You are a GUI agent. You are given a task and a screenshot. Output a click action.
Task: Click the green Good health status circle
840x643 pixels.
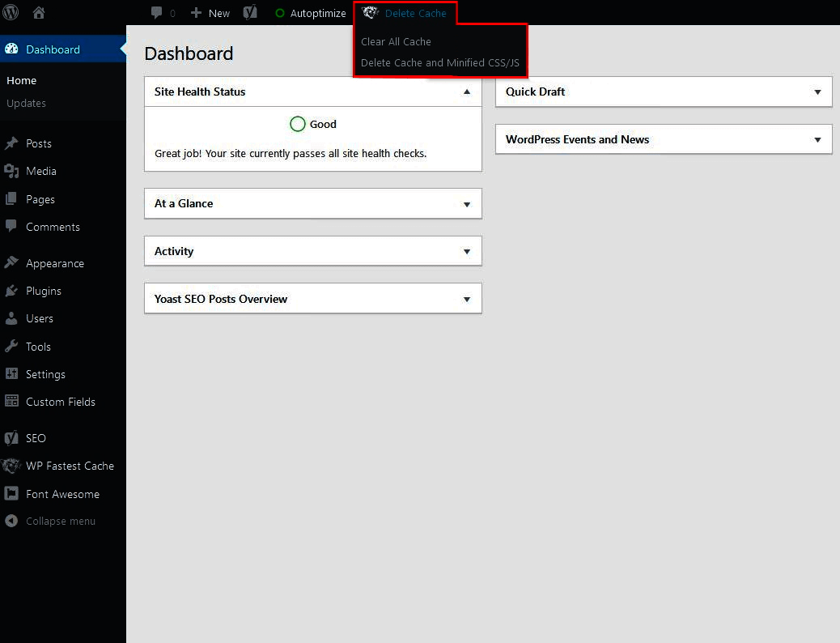299,124
